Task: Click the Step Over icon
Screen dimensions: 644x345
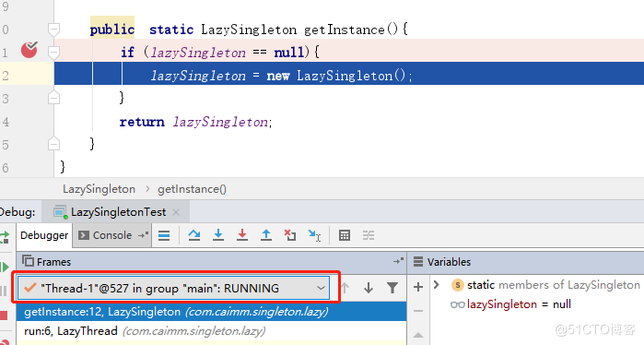Action: 194,235
